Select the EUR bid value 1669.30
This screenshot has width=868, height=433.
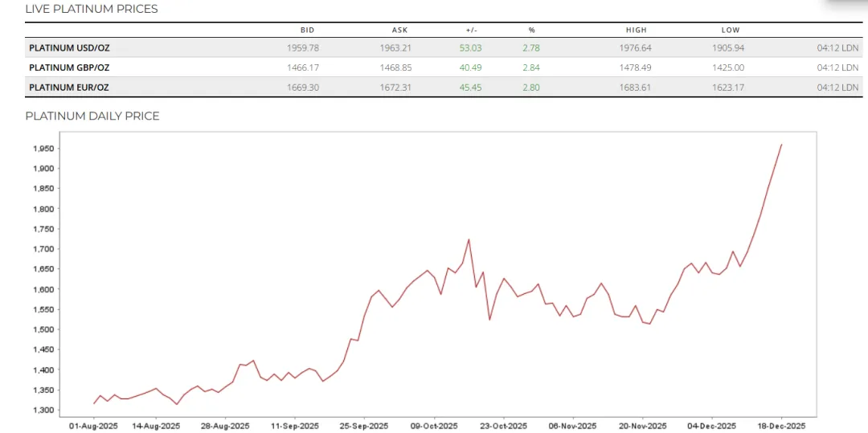303,88
